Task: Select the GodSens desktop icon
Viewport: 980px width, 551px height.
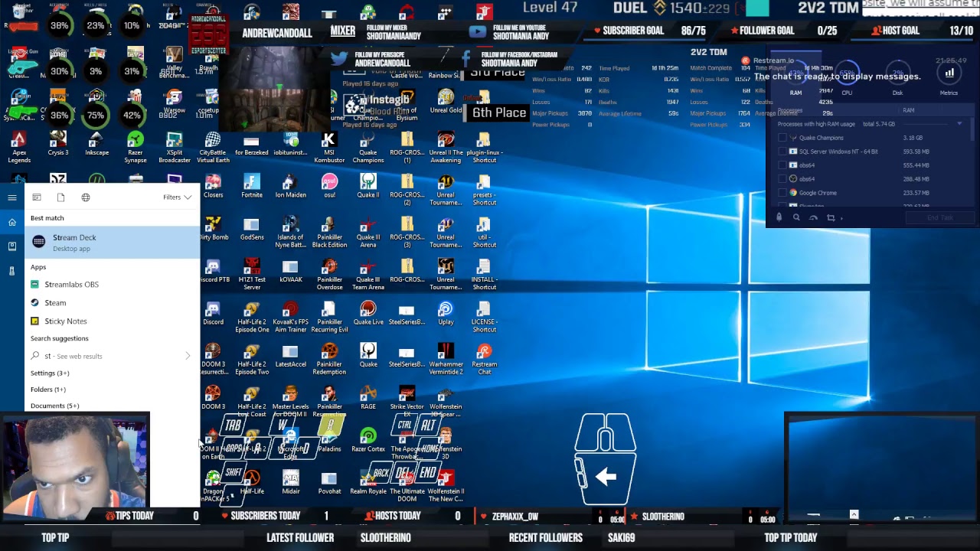Action: (x=252, y=228)
